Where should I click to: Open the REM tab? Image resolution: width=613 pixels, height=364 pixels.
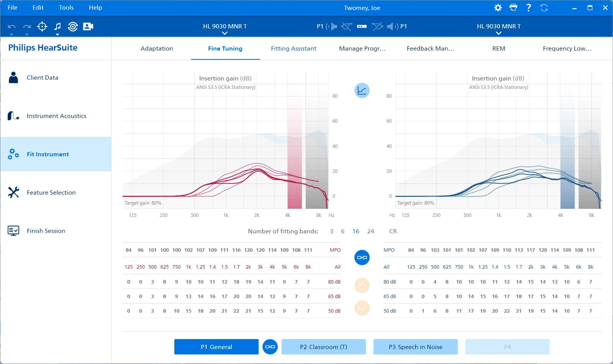tap(499, 49)
